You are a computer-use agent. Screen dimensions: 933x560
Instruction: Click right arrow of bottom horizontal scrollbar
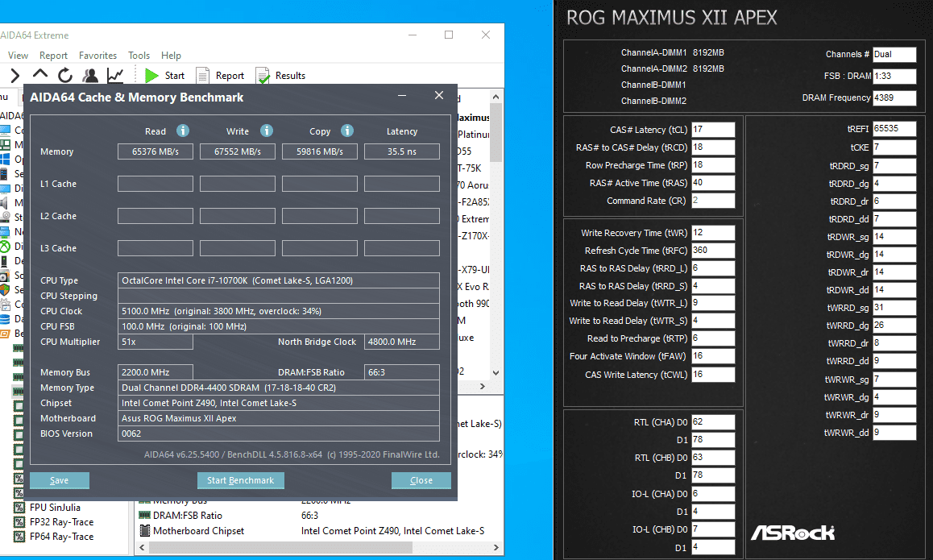(x=496, y=547)
